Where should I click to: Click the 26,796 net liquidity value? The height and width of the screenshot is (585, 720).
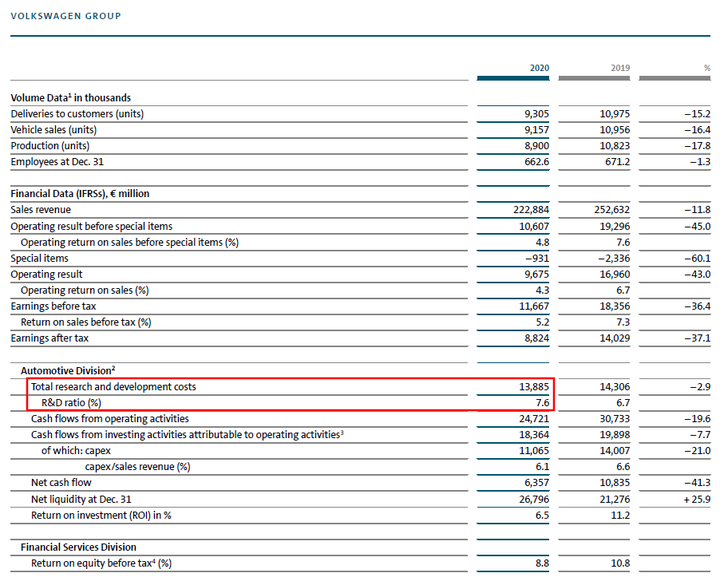tap(534, 499)
